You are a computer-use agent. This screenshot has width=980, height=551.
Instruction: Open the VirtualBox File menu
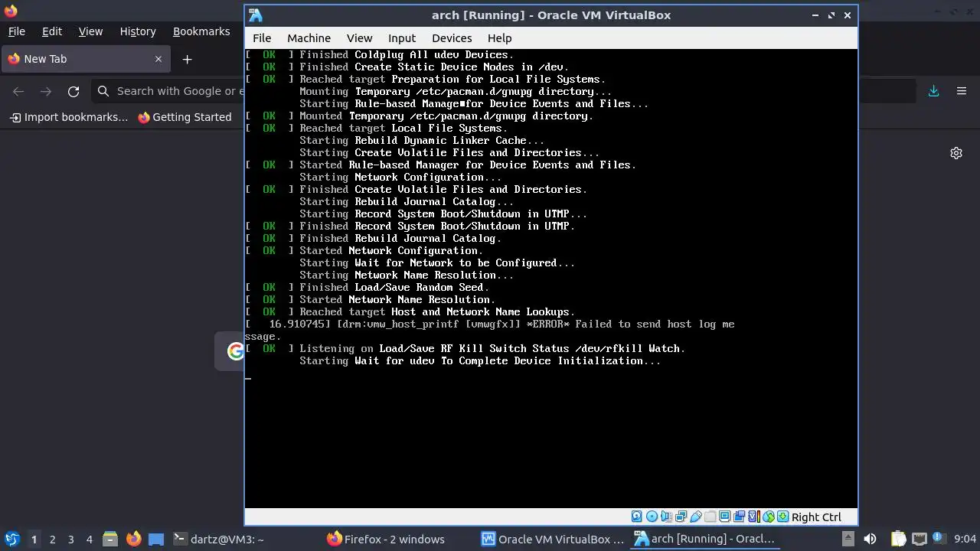point(262,38)
